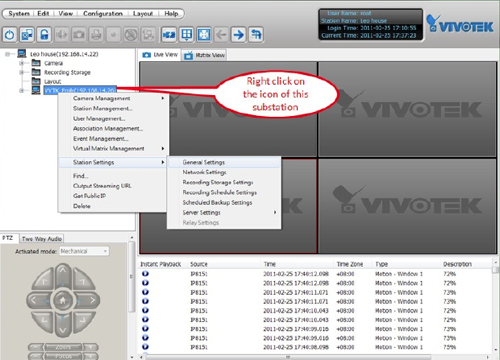Click the power/logout toolbar icon
Viewport: 500px width, 360px height.
point(10,34)
